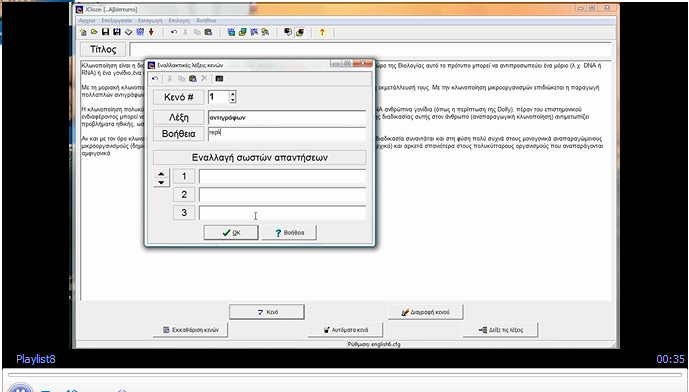This screenshot has width=689, height=392.
Task: Click the pressed configuration icon next to help
Action: click(x=300, y=32)
